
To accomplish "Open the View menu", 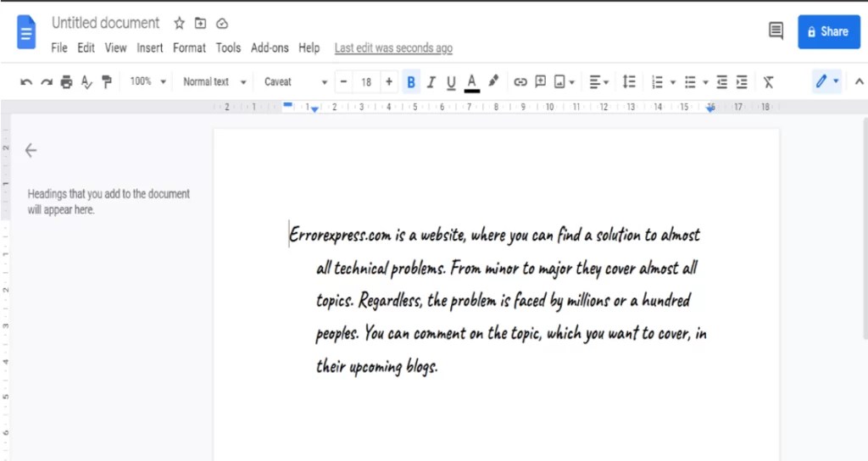I will (115, 48).
